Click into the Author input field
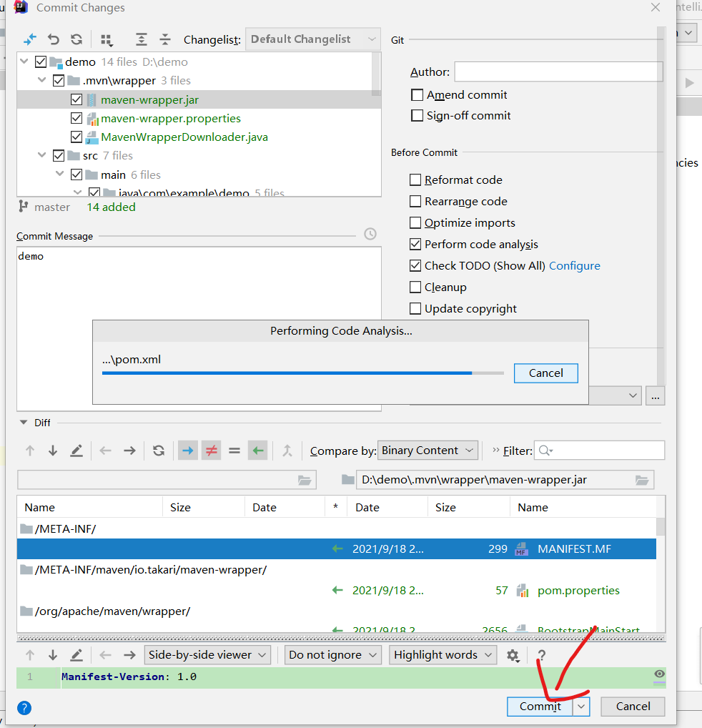Viewport: 702px width, 728px height. pos(558,72)
